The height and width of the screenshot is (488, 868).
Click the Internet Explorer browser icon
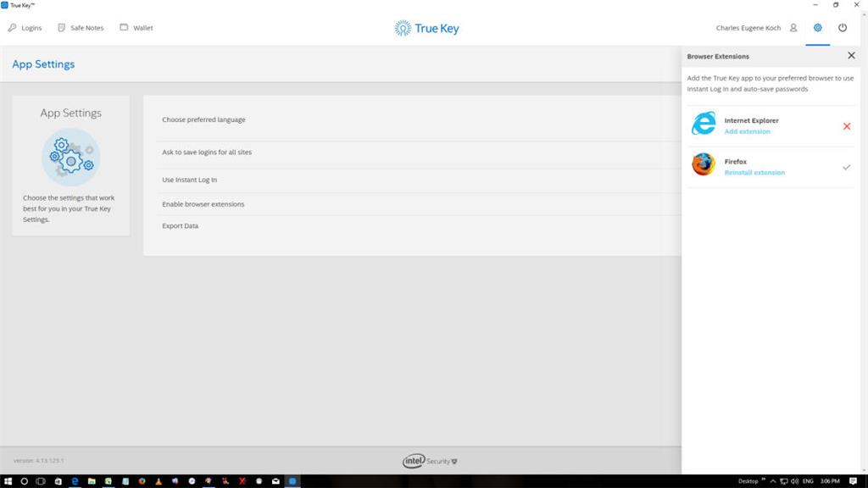coord(704,124)
